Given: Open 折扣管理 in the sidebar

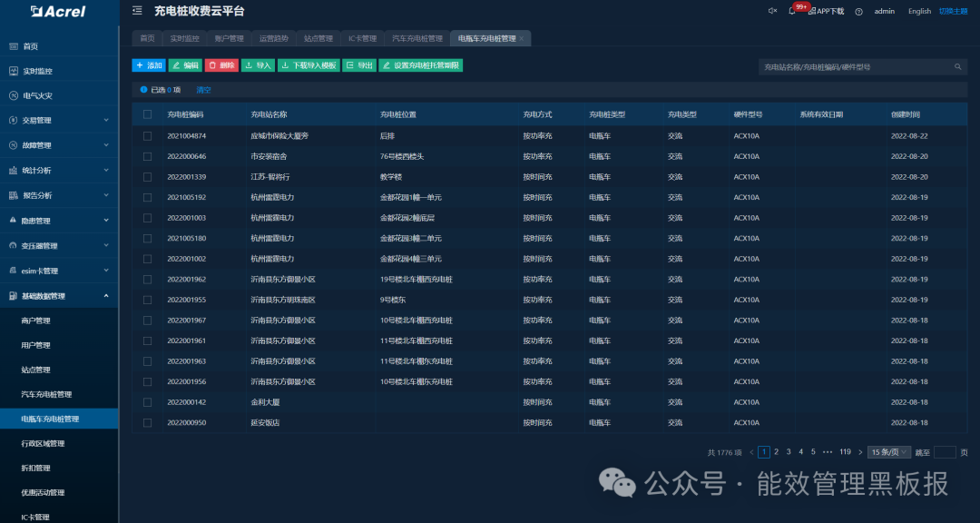Looking at the screenshot, I should [35, 468].
